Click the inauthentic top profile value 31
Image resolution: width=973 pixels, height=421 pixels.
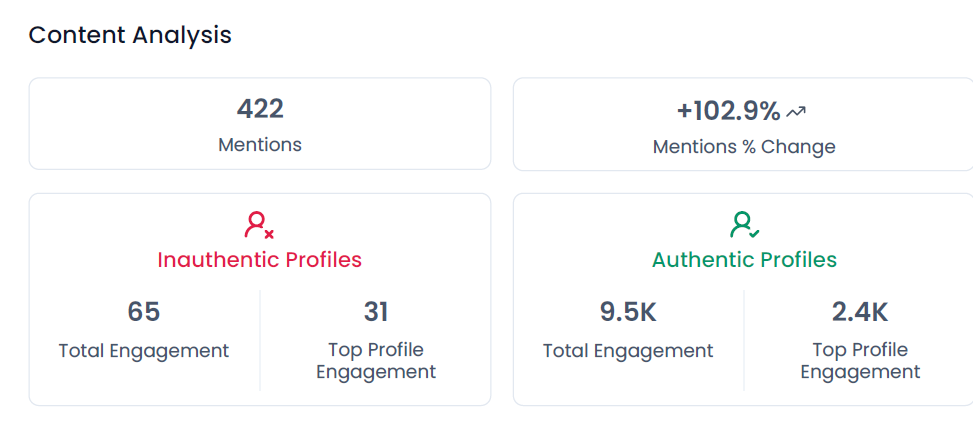pyautogui.click(x=376, y=312)
